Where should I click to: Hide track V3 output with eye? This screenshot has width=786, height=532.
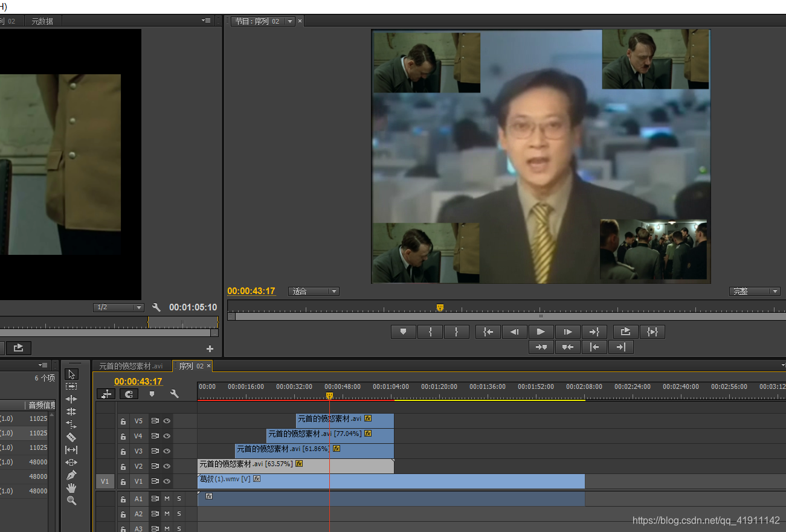pyautogui.click(x=167, y=451)
